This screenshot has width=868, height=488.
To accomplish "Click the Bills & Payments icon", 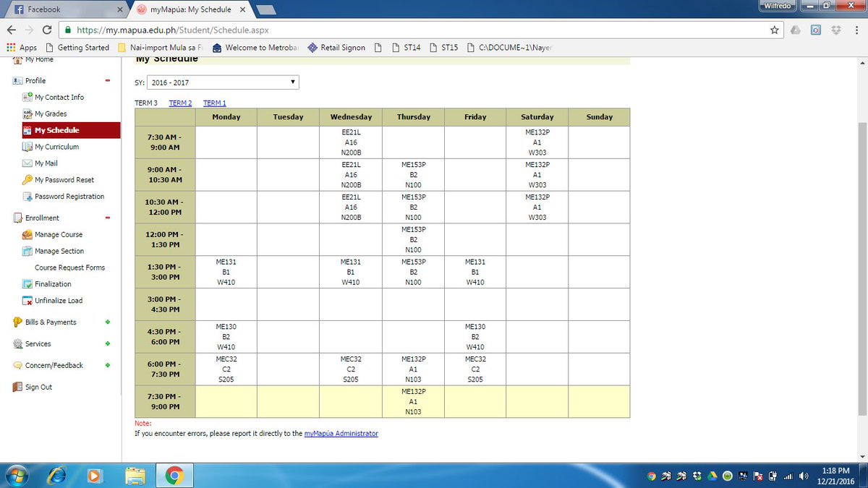I will pos(17,322).
